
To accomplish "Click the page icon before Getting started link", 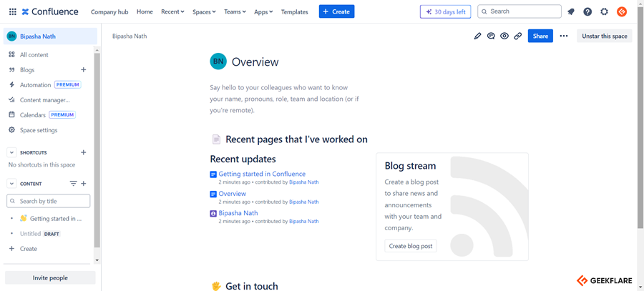I will coord(213,174).
